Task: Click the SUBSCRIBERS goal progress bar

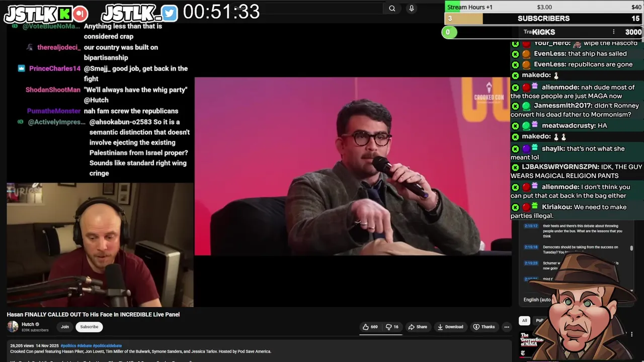Action: pos(544,19)
